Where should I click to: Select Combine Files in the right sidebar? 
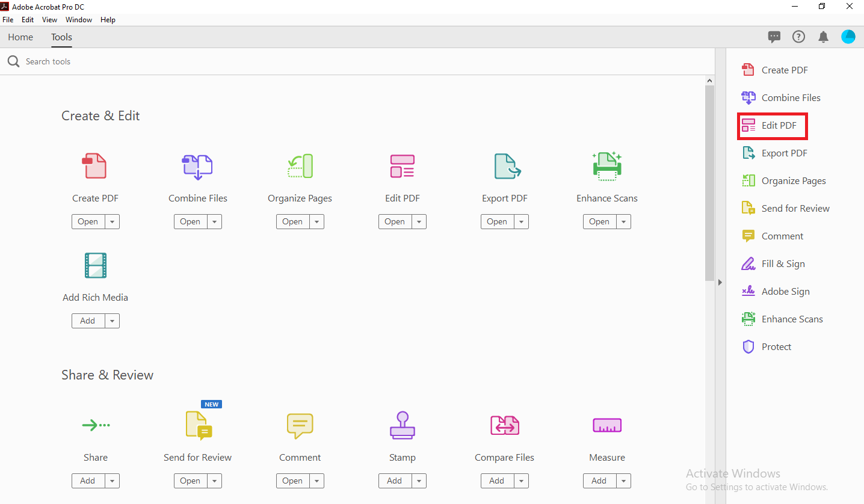pyautogui.click(x=781, y=97)
